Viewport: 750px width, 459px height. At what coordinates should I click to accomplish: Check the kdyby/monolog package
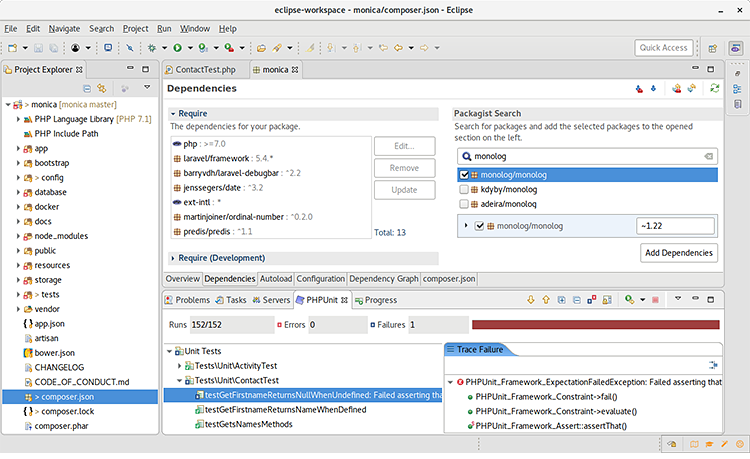[464, 188]
